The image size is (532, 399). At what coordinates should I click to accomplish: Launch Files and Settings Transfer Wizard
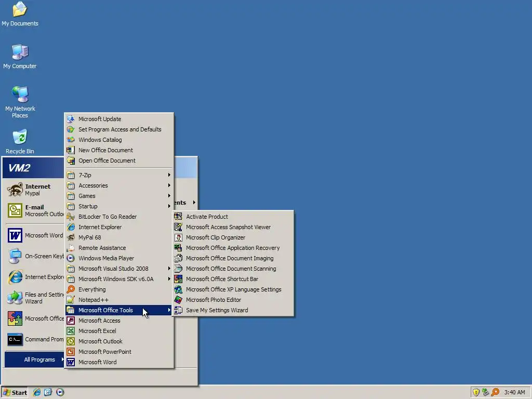point(35,298)
